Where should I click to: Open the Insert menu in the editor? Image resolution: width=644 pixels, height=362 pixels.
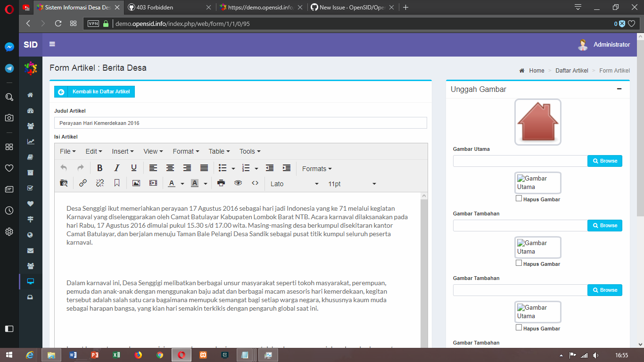[123, 151]
